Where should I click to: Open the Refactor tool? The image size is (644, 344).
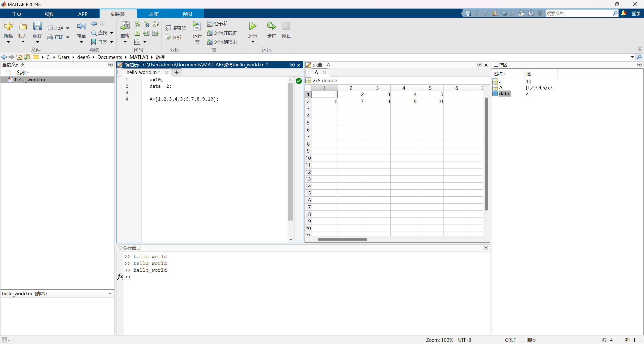click(125, 26)
